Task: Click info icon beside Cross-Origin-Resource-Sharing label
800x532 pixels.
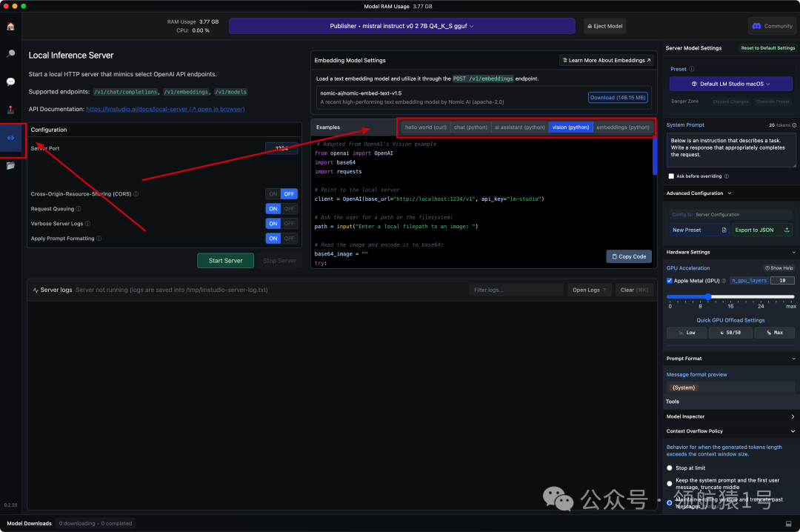Action: (x=136, y=194)
